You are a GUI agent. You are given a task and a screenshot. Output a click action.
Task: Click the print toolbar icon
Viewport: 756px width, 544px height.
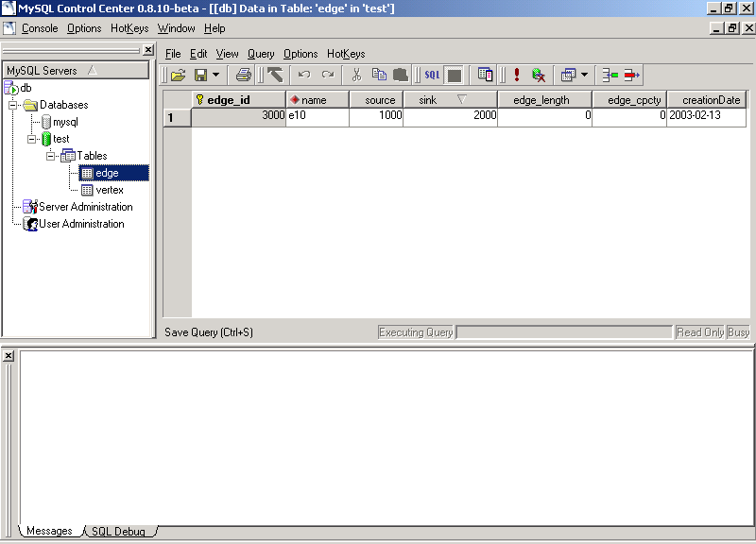pos(244,76)
